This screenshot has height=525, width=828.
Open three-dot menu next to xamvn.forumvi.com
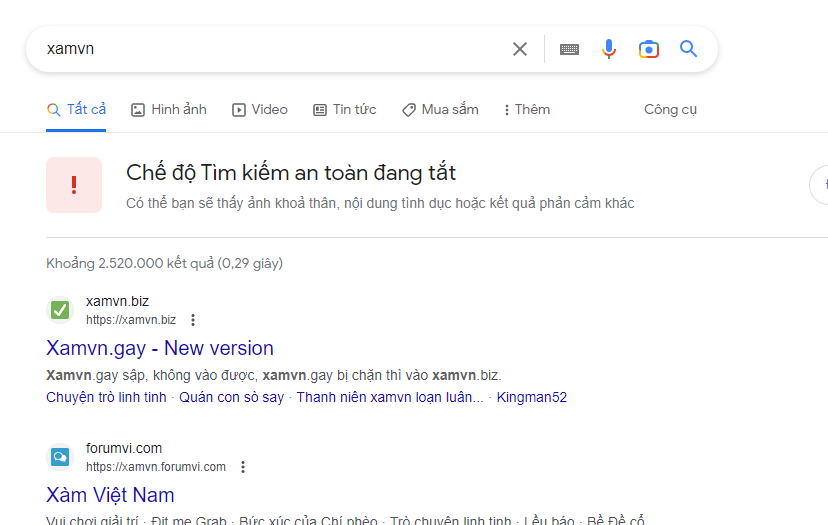243,467
